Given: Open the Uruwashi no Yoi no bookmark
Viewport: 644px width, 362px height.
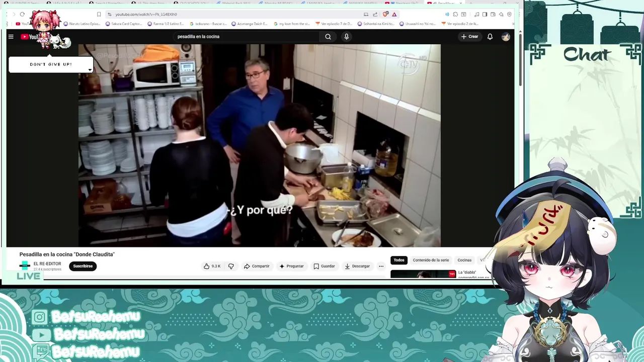Looking at the screenshot, I should point(419,24).
